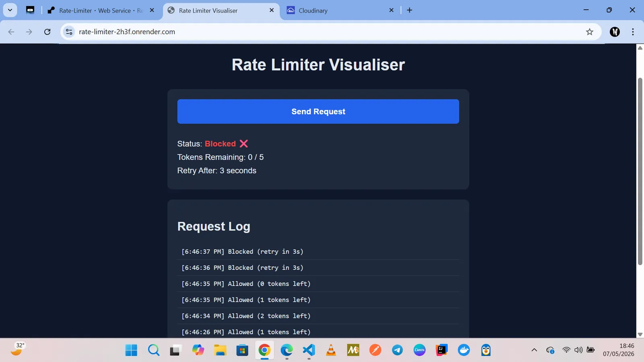The width and height of the screenshot is (644, 362).
Task: Select the 6:46:35 PM '1 tokens left' log entry
Action: point(318,300)
